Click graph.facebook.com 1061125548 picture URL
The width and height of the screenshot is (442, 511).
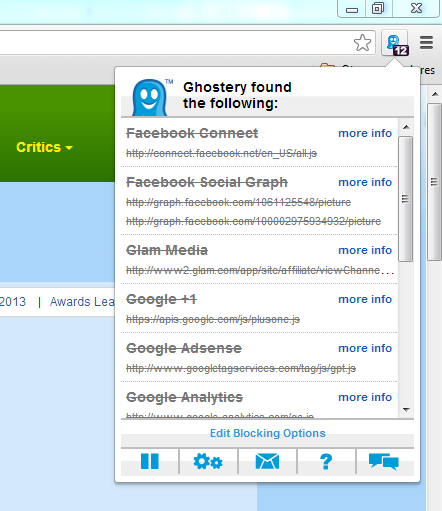coord(238,202)
